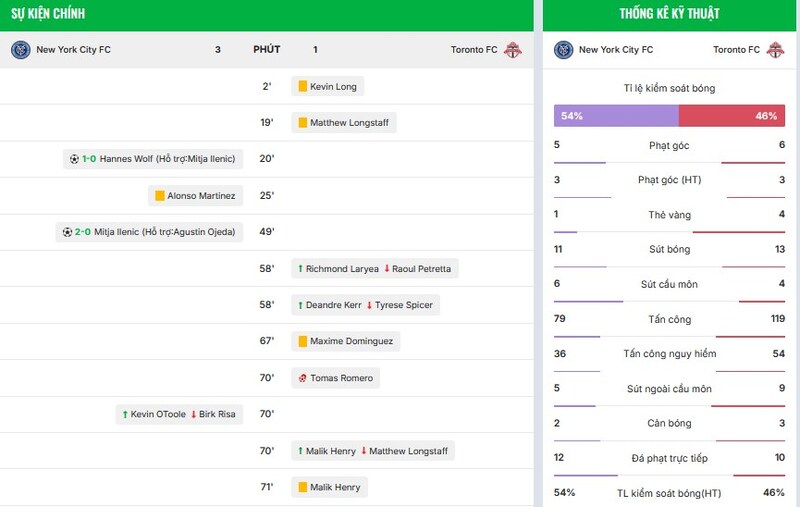Click 'Kevin OToole' player name
Screen dimensions: 800x507
(x=158, y=414)
